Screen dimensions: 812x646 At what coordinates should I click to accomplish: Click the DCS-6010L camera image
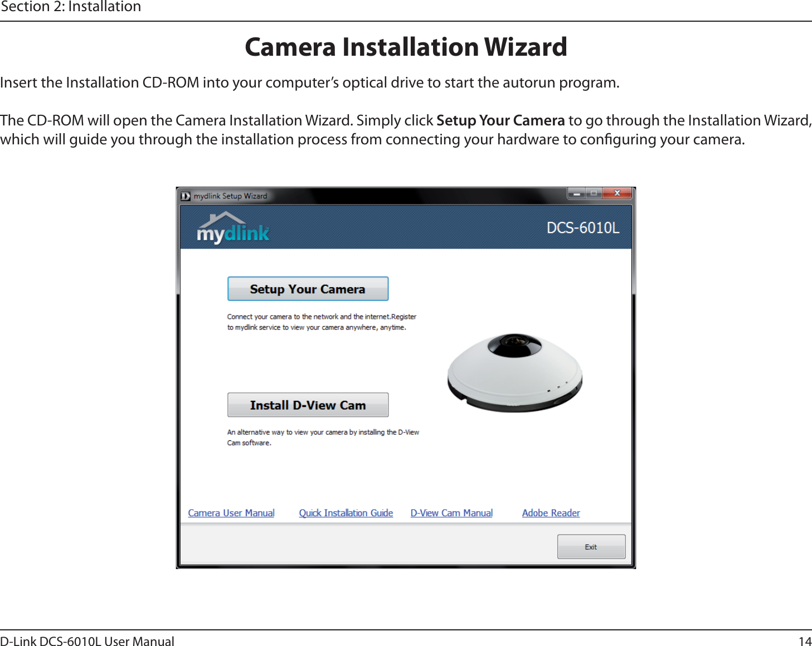(x=514, y=372)
